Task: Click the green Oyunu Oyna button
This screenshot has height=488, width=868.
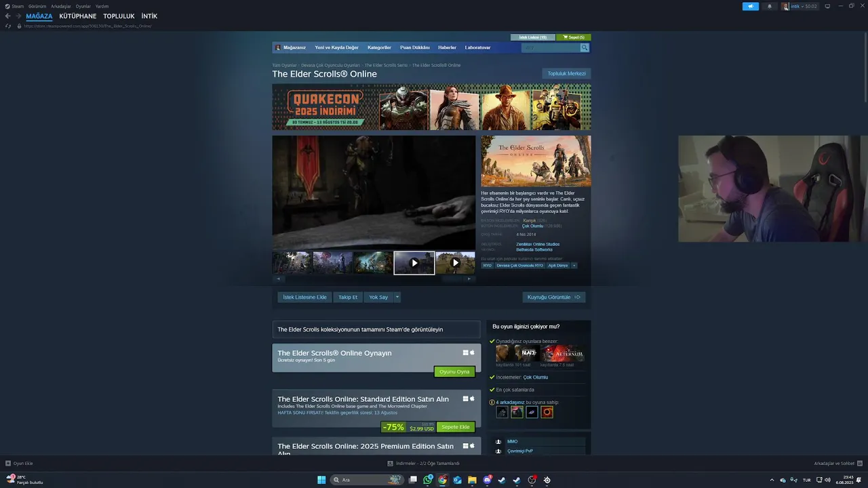Action: tap(454, 371)
